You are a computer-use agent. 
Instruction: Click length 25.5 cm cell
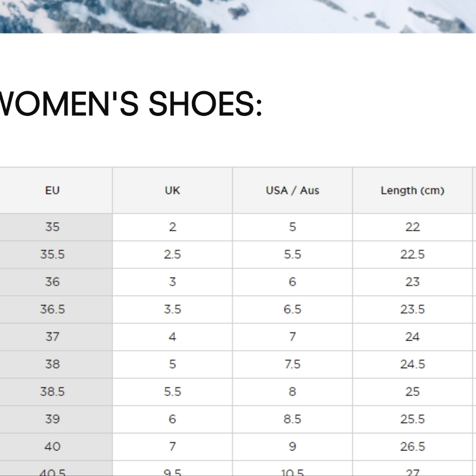pos(413,419)
